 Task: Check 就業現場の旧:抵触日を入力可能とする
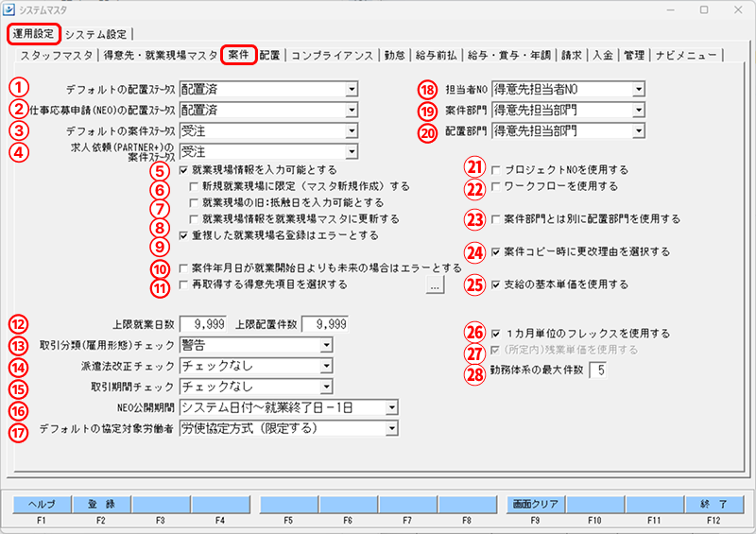[x=194, y=202]
